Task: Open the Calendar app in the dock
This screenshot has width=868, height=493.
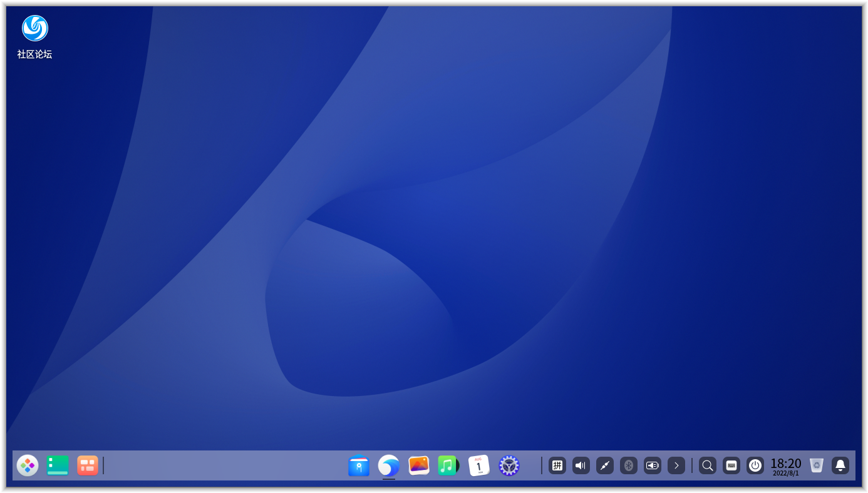Action: point(479,465)
